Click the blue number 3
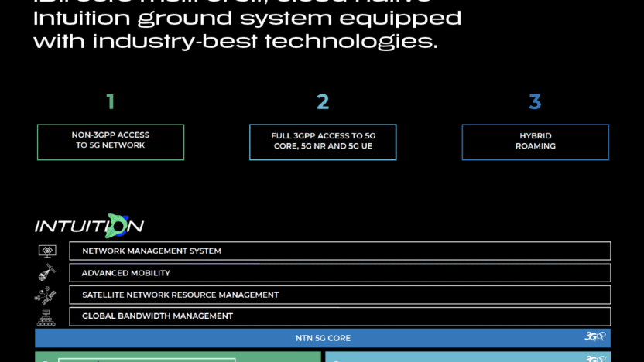Viewport: 644px width, 362px height. point(535,101)
